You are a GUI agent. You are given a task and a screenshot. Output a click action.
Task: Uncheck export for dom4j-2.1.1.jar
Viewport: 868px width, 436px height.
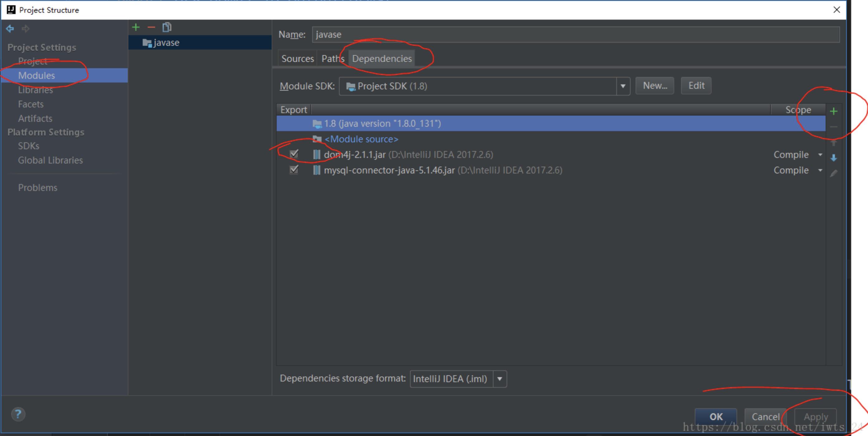(x=294, y=154)
